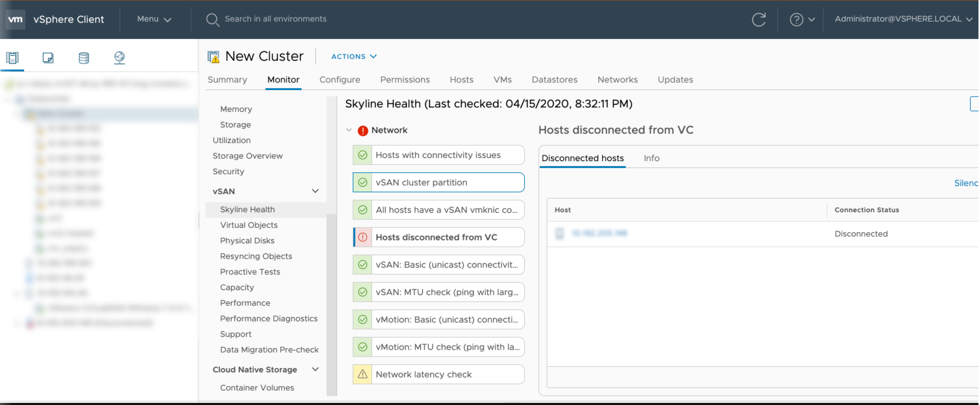Open the Hosts and Clusters inventory icon
The width and height of the screenshot is (980, 405).
(x=12, y=58)
